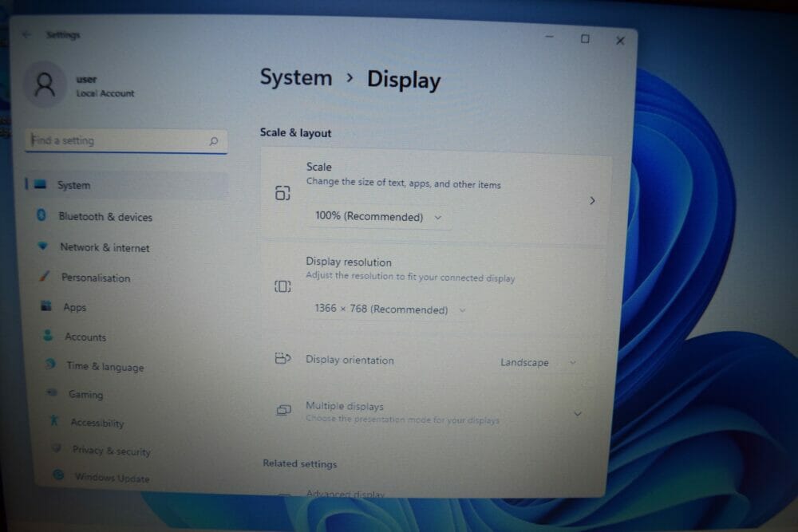Click the Scale & layout heading
Screen dimensions: 798x532
296,132
